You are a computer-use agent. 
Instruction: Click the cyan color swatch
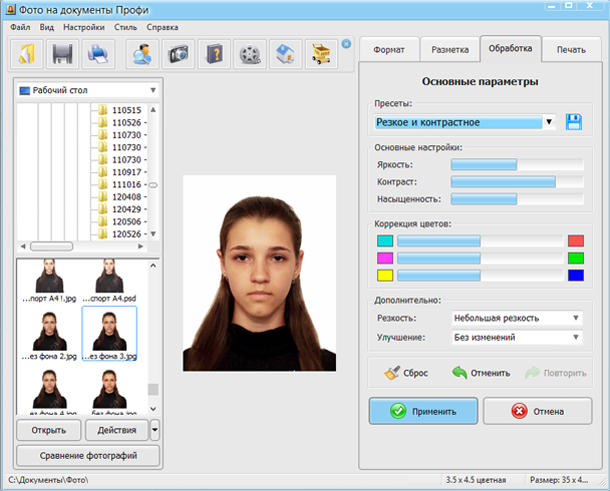click(385, 241)
